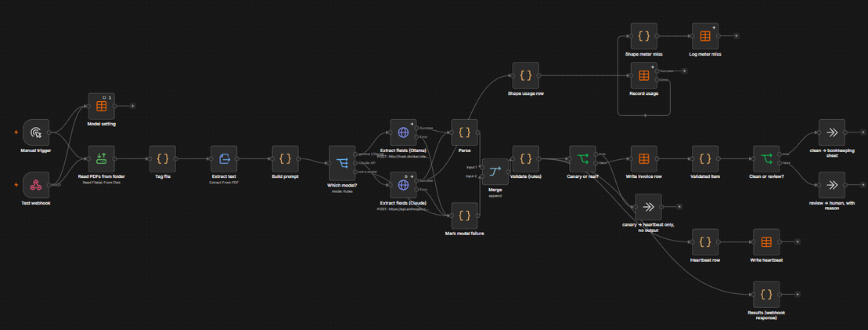Add node after Log meter miss
Screen dimensions: 868x330
pos(737,35)
